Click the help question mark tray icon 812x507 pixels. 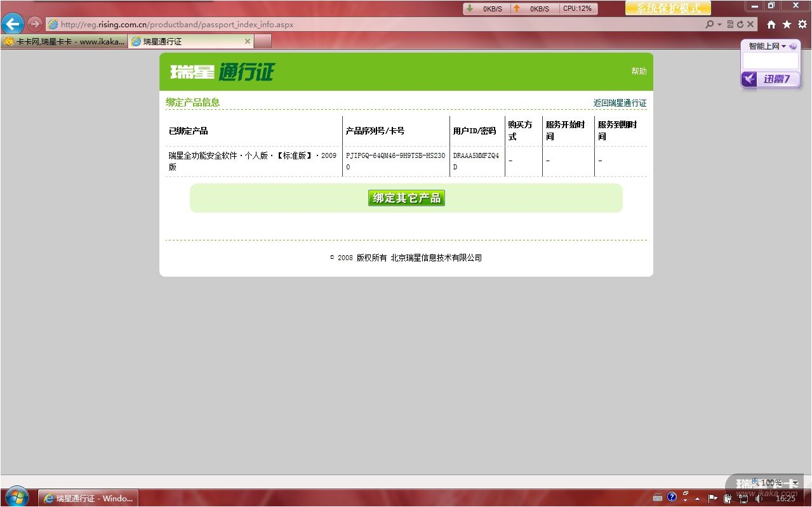[672, 497]
